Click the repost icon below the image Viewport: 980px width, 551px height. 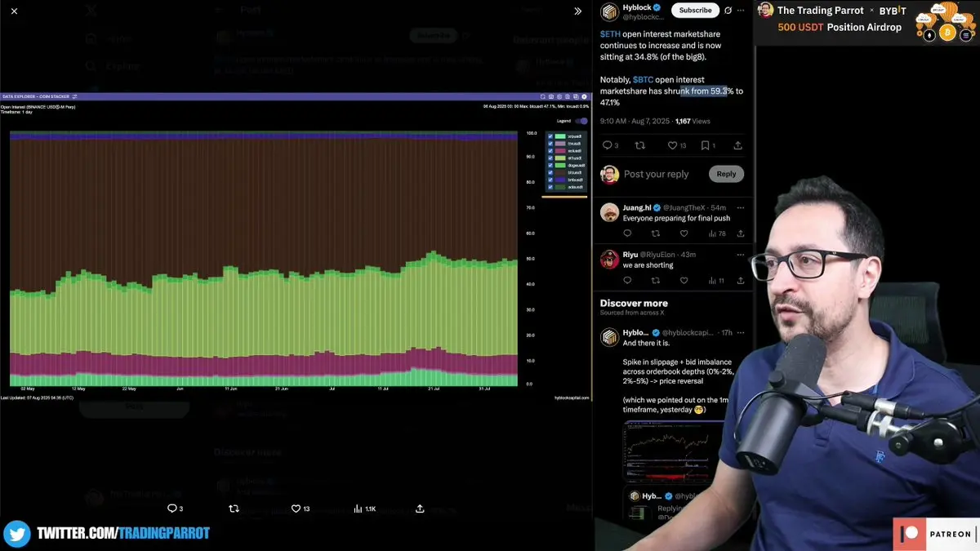[x=234, y=509]
